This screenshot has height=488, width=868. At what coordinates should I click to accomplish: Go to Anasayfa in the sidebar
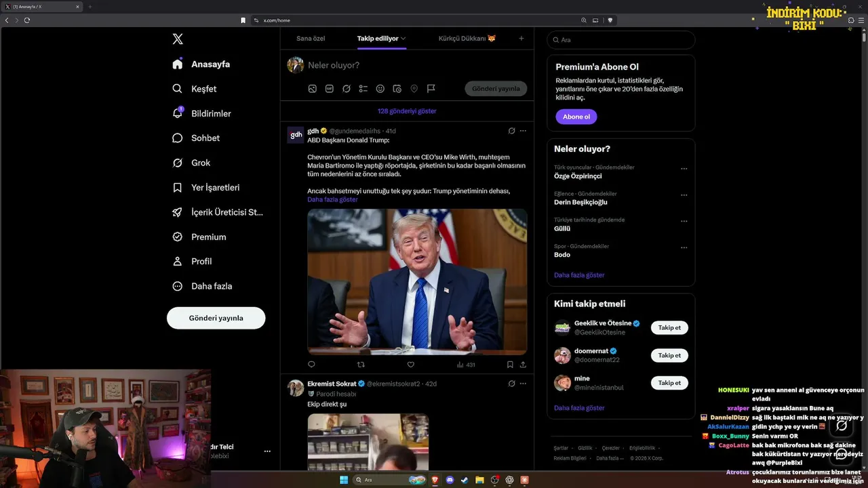point(201,64)
